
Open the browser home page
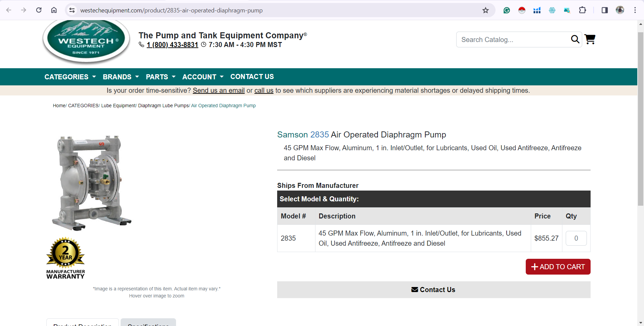pyautogui.click(x=54, y=10)
